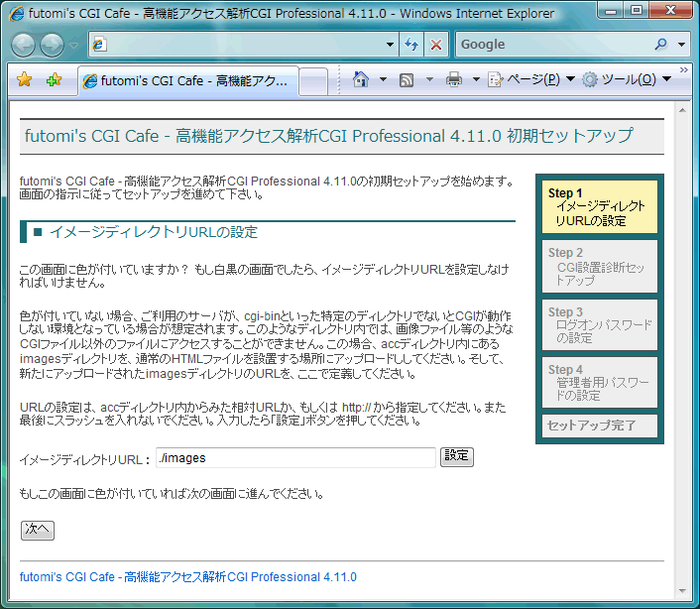Open the feeds dropdown arrow
700x609 pixels.
click(429, 79)
